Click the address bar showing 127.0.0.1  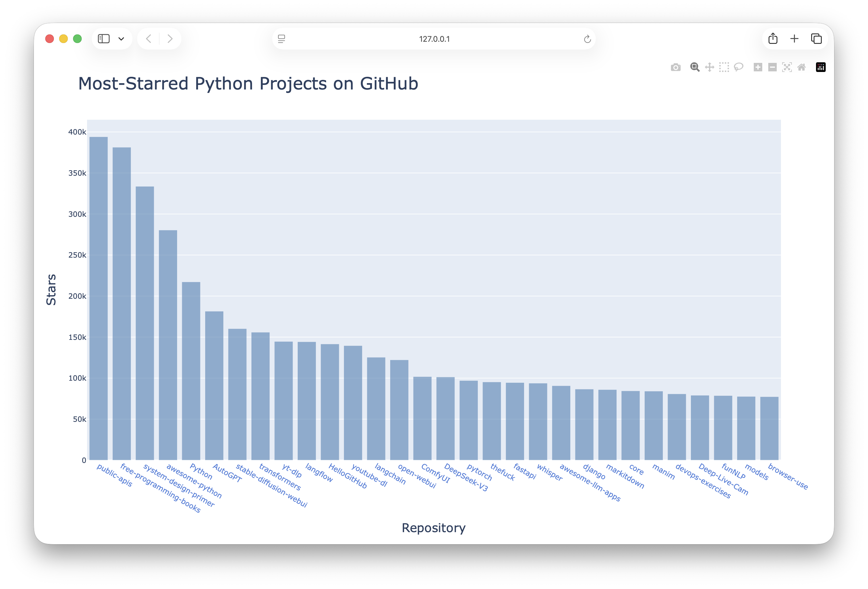point(434,38)
